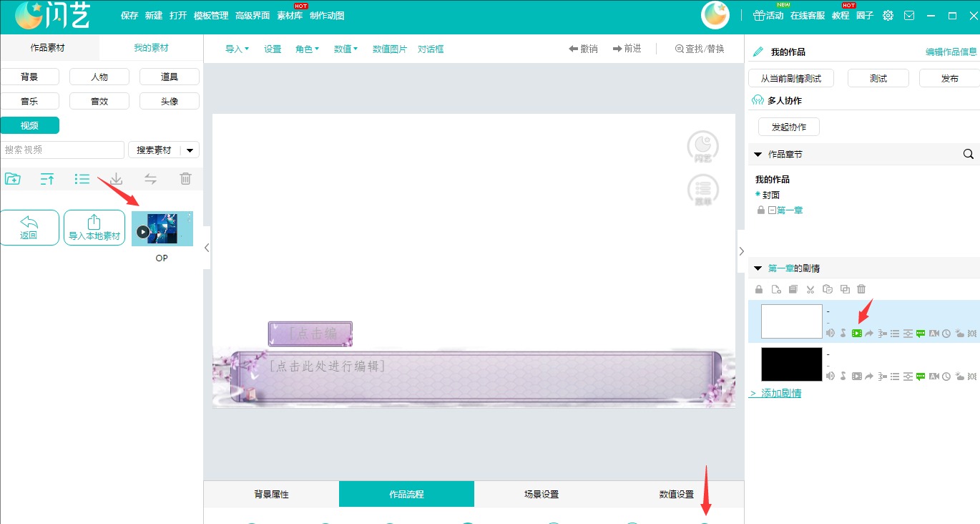Click the 返回 button

click(29, 228)
